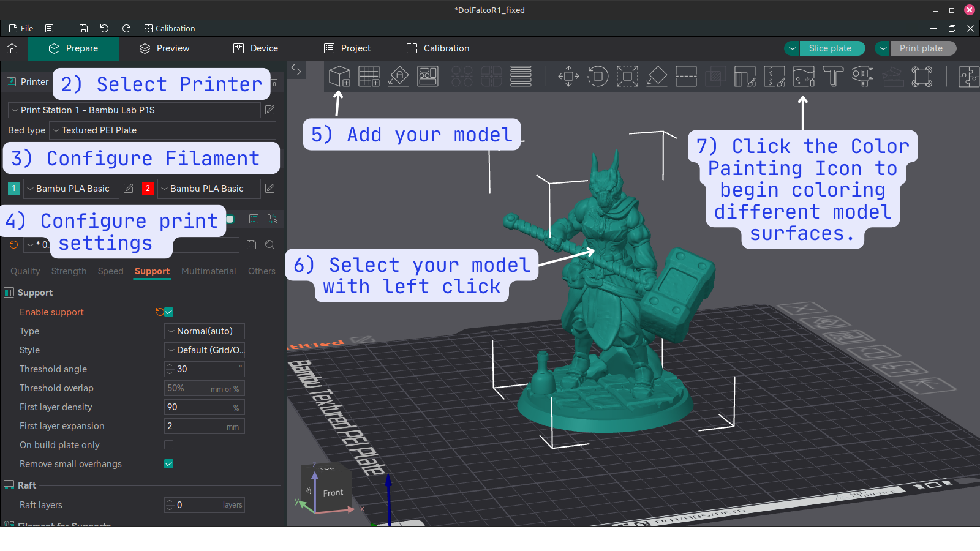Click the Add model cube icon

click(x=339, y=77)
